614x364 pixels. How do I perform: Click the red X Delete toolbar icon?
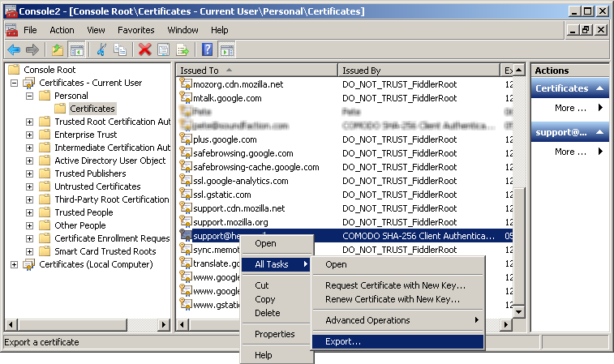point(145,49)
